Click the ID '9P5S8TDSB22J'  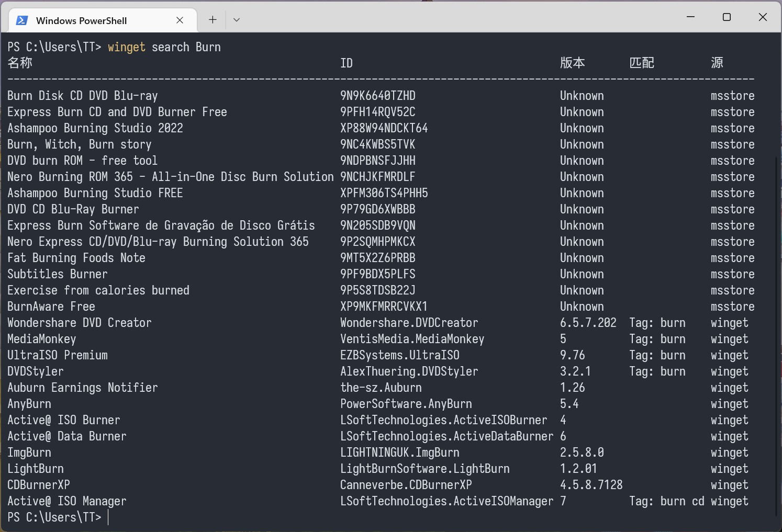(x=378, y=290)
